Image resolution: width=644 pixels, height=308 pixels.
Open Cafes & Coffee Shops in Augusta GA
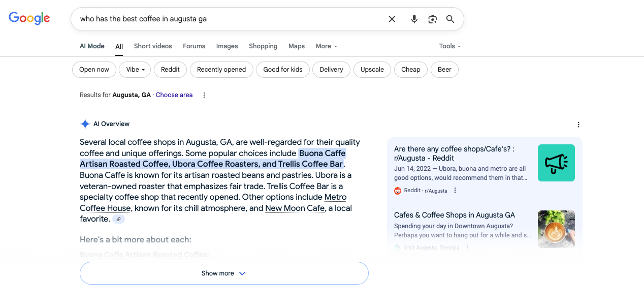coord(455,215)
